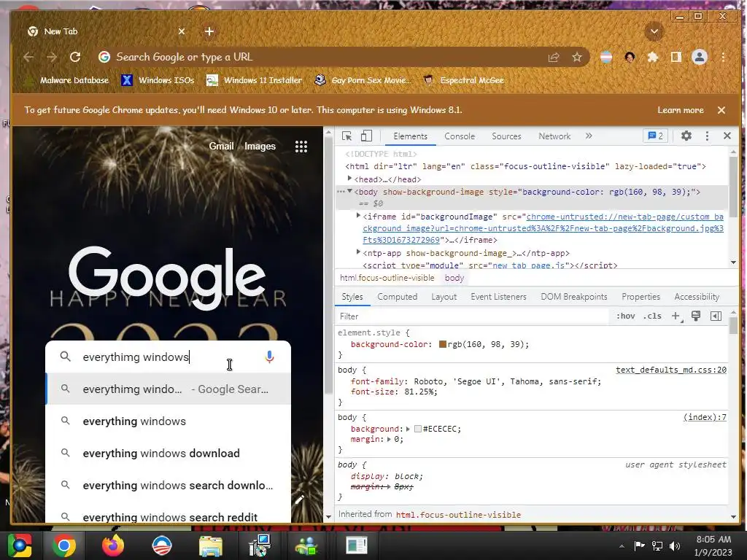Toggle the :hov element state button
Viewport: 747px width, 560px height.
coord(625,316)
